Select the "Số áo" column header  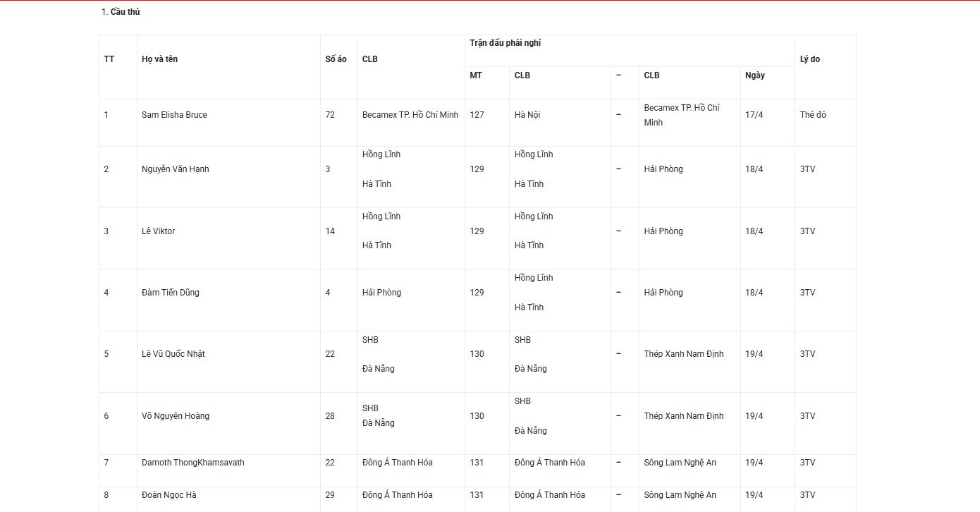pyautogui.click(x=336, y=59)
